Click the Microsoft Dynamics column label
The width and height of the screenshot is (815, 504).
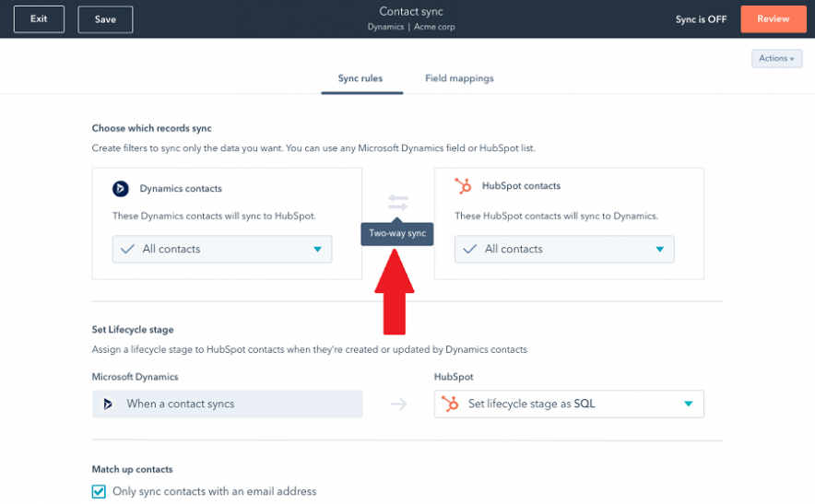(x=136, y=377)
